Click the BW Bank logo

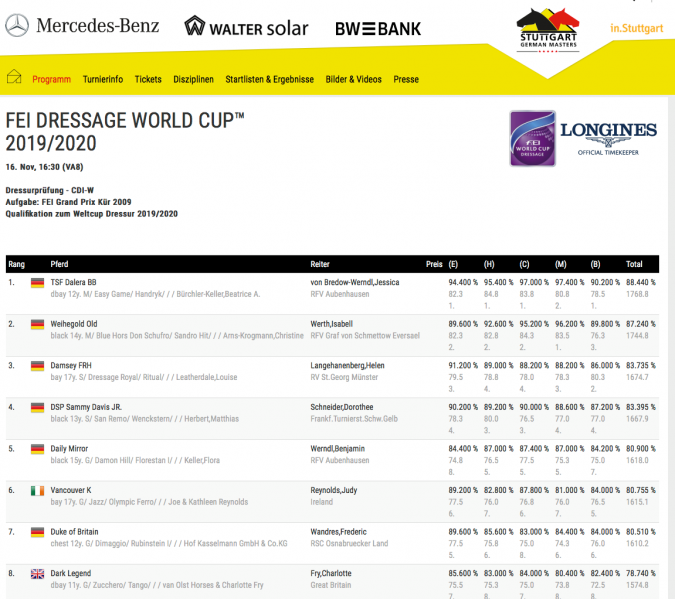[376, 28]
